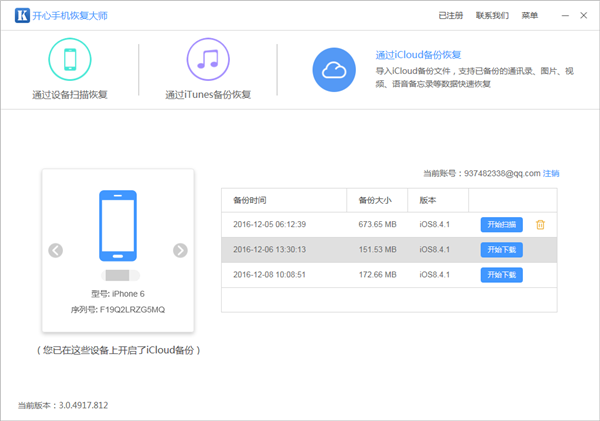Click the 151.53 MB size cell
Viewport: 600px width, 421px height.
tap(377, 250)
